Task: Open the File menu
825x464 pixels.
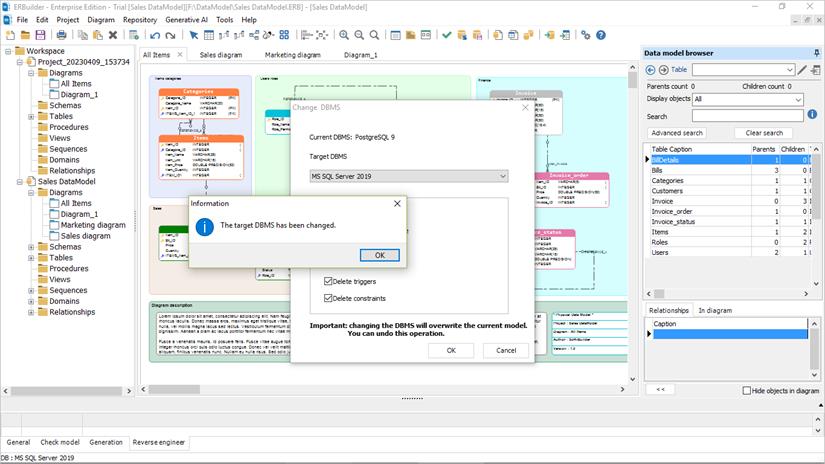Action: click(22, 19)
